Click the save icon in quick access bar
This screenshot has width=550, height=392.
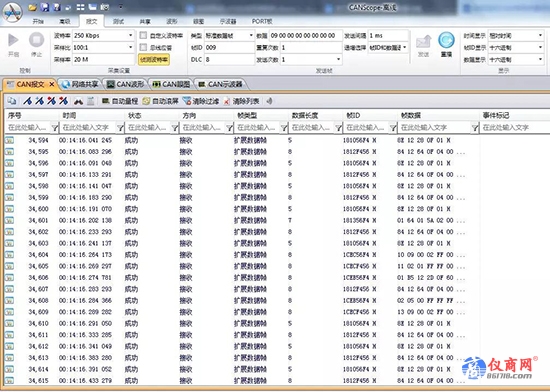(x=45, y=7)
